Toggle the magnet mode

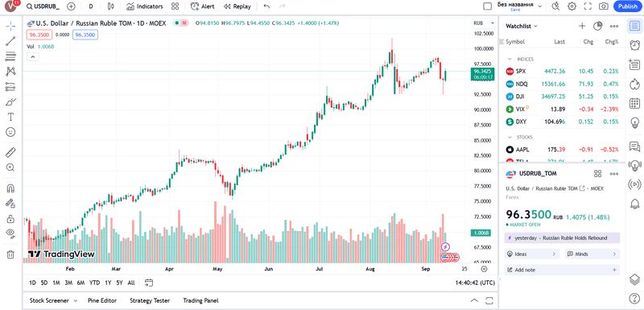tap(10, 188)
